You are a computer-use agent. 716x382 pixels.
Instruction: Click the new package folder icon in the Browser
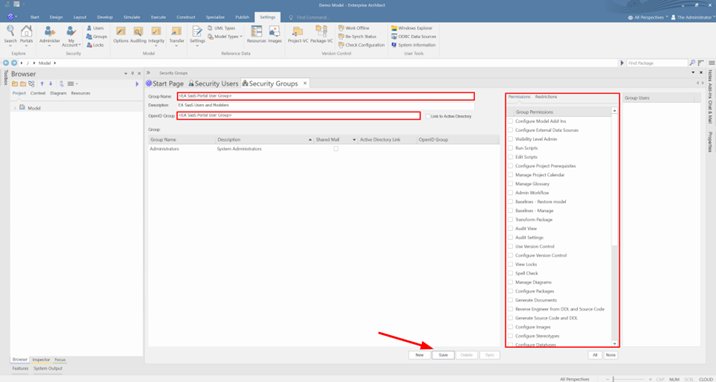(15, 84)
